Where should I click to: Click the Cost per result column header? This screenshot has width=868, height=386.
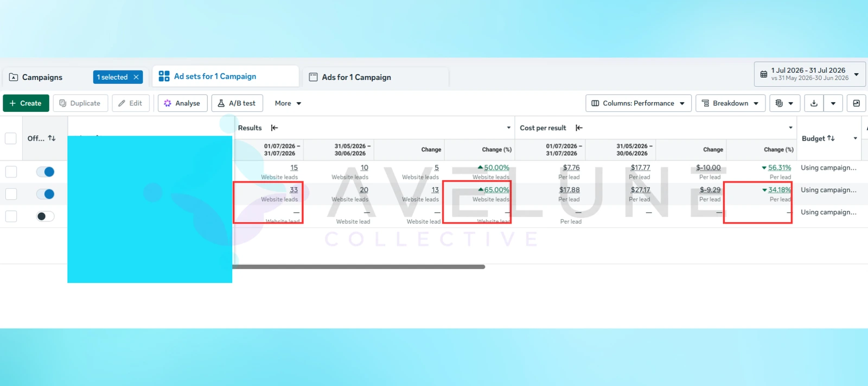point(542,128)
